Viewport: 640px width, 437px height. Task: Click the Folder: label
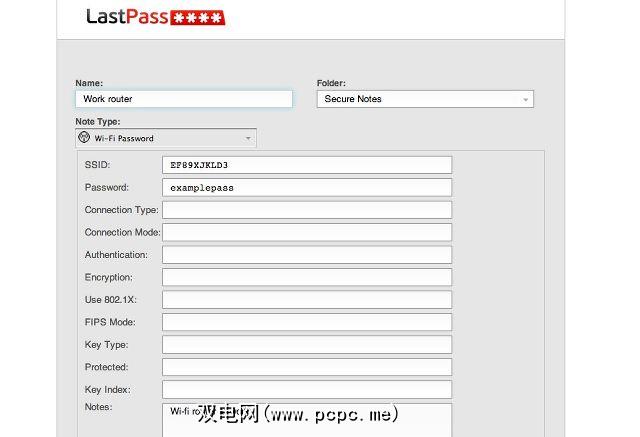pyautogui.click(x=331, y=83)
